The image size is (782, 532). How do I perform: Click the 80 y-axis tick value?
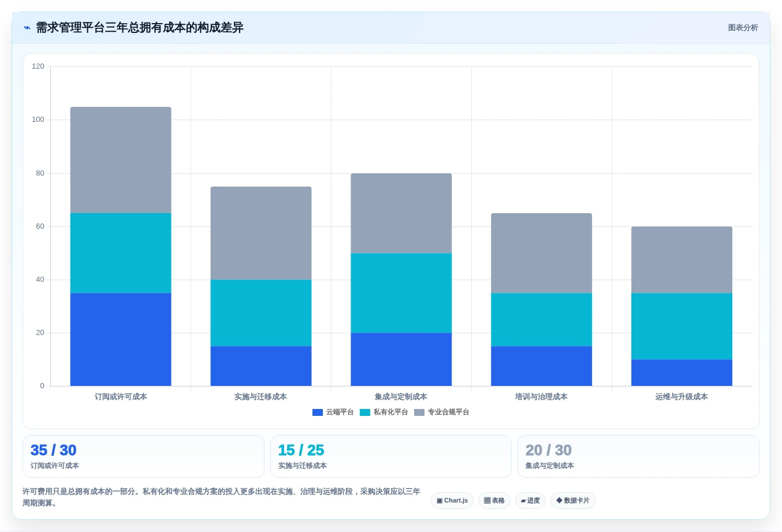[40, 173]
